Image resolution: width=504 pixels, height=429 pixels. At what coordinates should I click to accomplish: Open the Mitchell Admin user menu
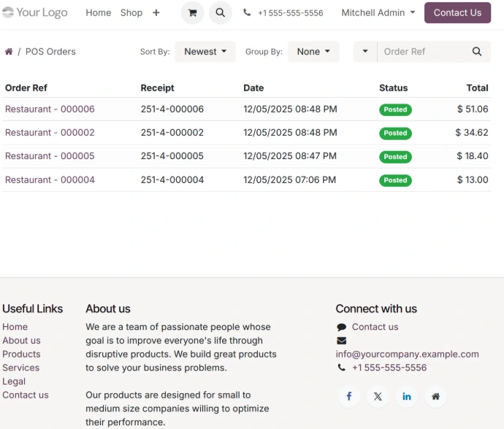378,13
